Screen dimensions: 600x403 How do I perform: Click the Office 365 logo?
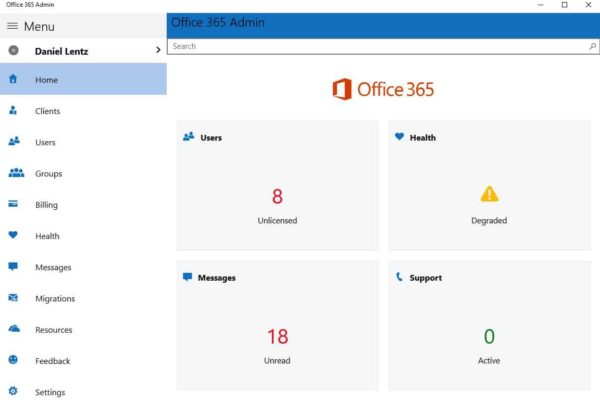pos(383,90)
